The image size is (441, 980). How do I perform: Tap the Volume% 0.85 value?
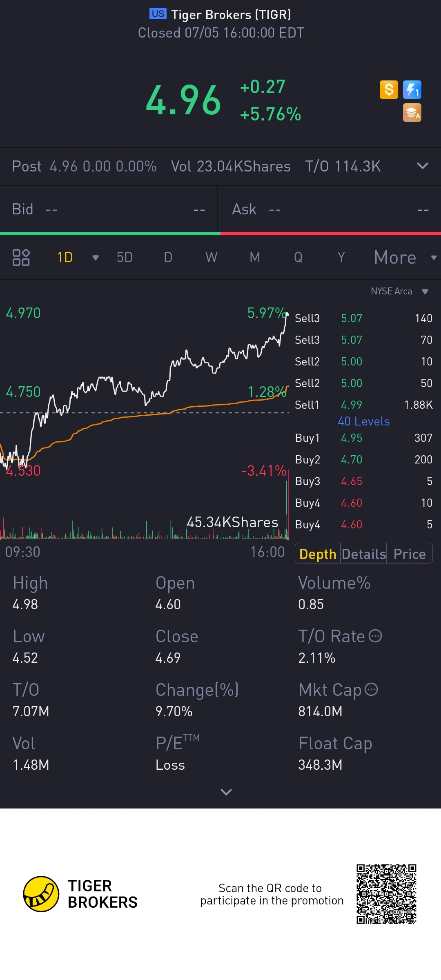coord(311,604)
